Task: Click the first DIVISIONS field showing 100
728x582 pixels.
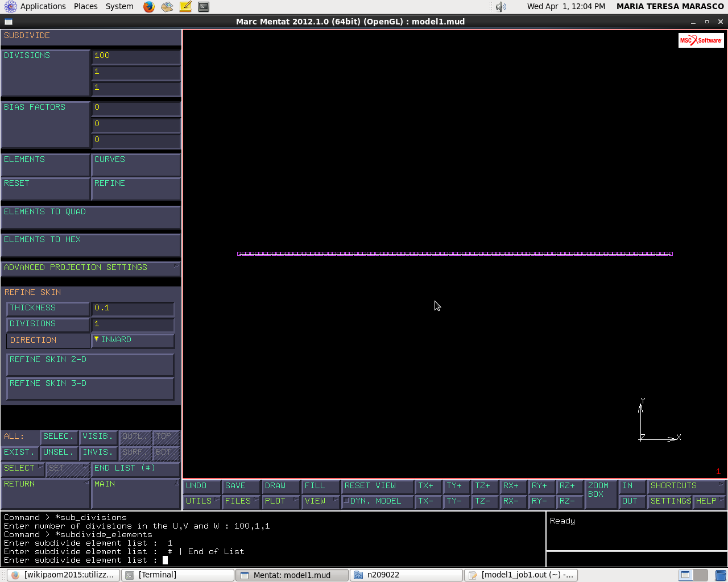Action: [136, 56]
